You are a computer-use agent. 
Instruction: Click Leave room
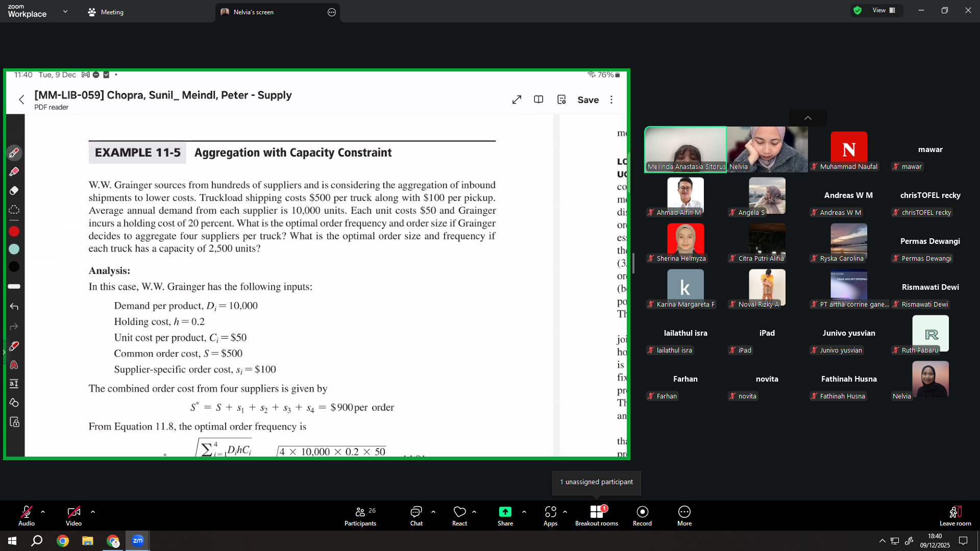pos(955,516)
